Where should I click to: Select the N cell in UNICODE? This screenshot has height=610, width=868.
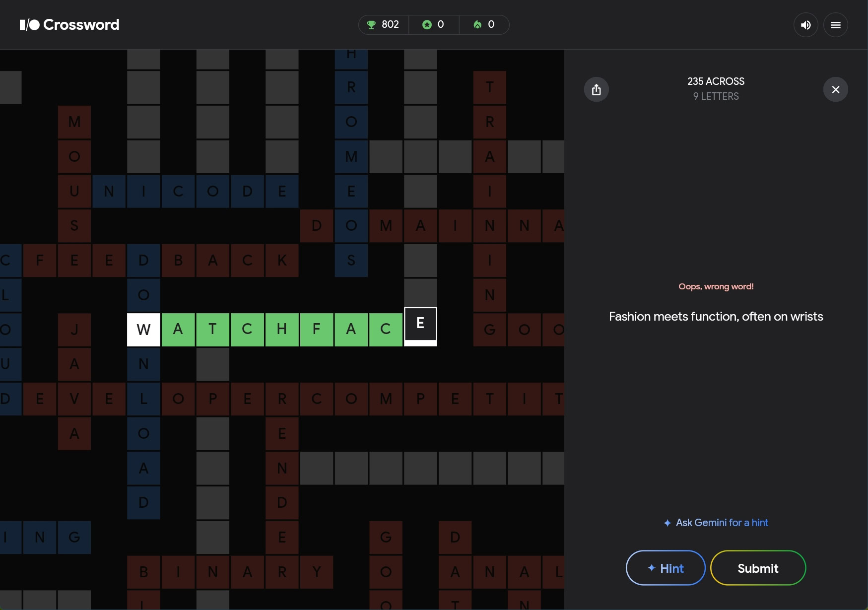tap(109, 191)
